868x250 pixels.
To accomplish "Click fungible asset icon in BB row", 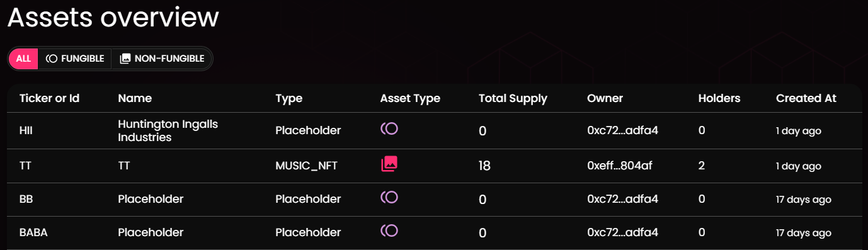I will (x=389, y=198).
